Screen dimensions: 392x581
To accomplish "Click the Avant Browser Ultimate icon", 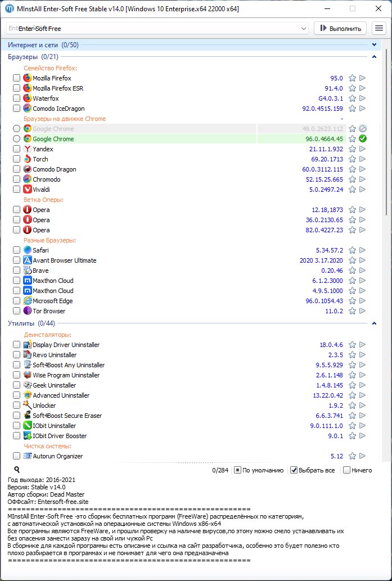I will coord(28,260).
